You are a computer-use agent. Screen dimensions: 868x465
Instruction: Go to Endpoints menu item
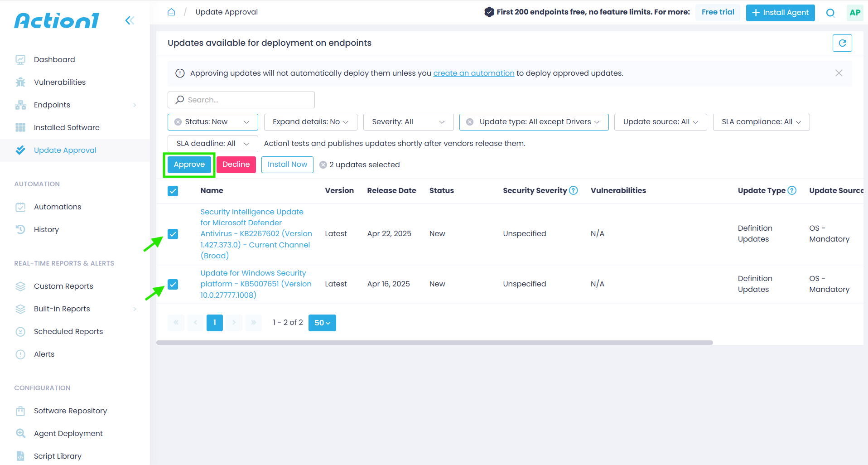tap(52, 105)
